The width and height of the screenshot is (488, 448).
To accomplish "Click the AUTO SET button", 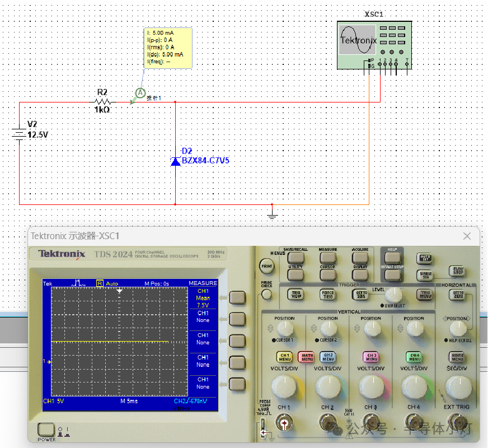I will [425, 258].
